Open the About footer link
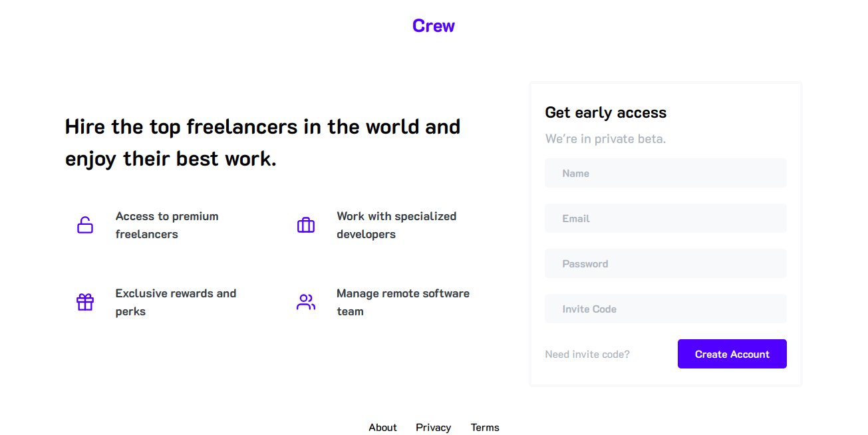 tap(382, 428)
